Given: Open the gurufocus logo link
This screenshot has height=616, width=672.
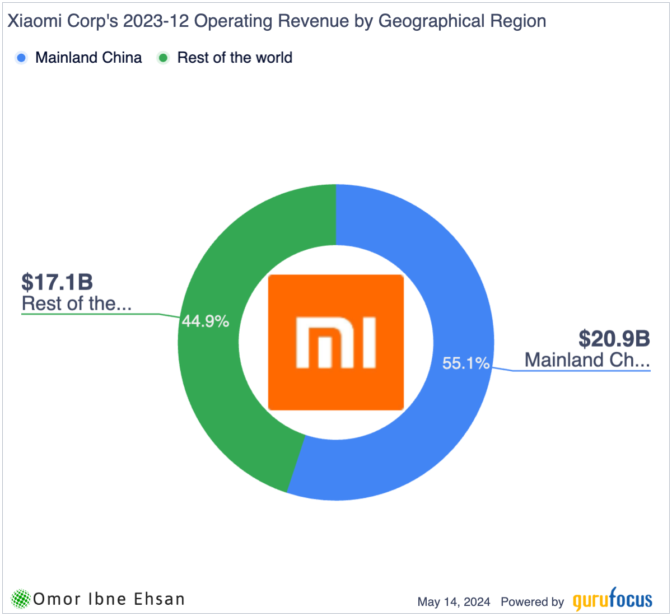Looking at the screenshot, I should [x=613, y=600].
